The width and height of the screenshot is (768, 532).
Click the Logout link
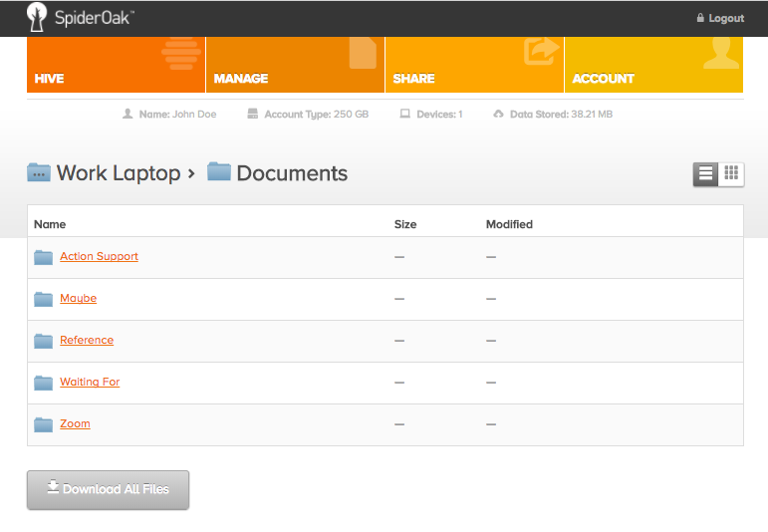[720, 18]
